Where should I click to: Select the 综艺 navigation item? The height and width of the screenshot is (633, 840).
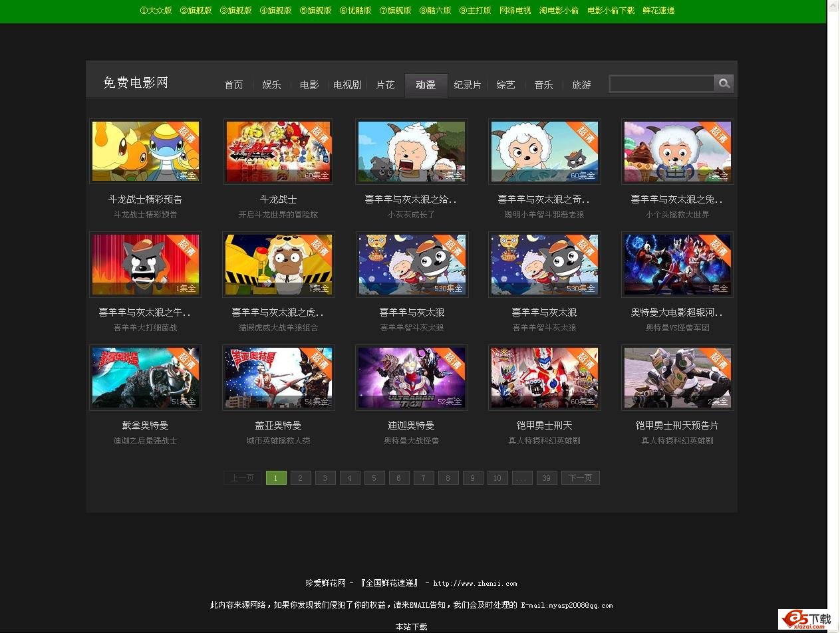(x=505, y=84)
